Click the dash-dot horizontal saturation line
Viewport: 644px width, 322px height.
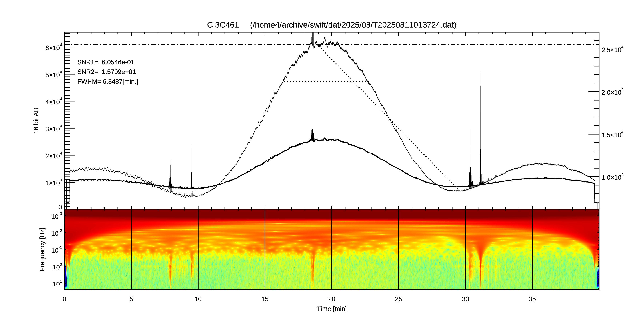click(x=332, y=45)
